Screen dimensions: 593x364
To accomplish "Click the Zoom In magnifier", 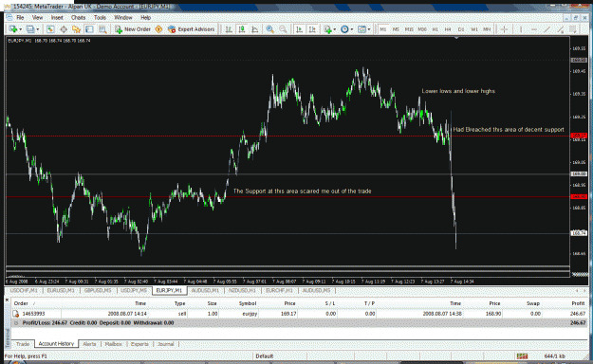I will point(270,29).
